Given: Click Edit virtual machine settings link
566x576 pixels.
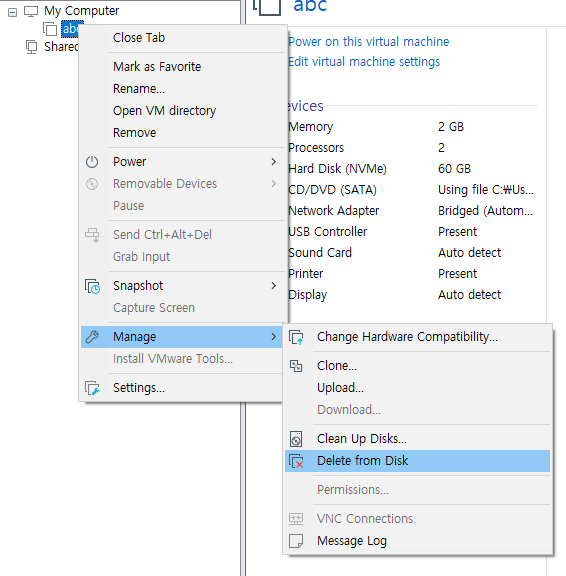Looking at the screenshot, I should coord(364,62).
